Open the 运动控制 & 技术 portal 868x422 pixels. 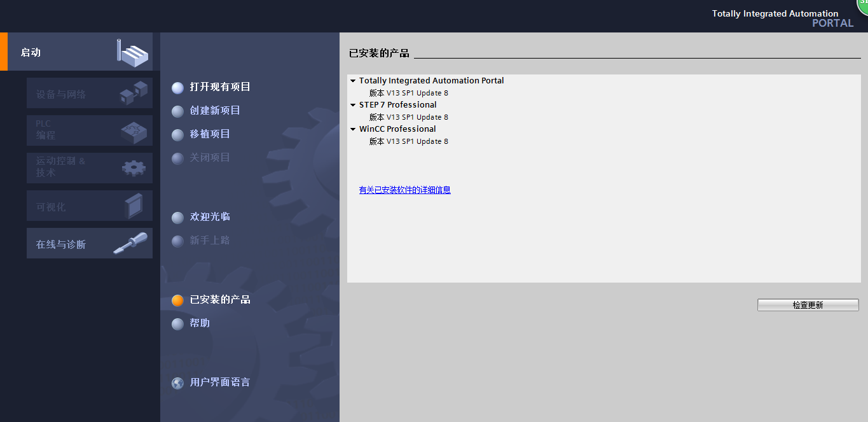(x=90, y=168)
